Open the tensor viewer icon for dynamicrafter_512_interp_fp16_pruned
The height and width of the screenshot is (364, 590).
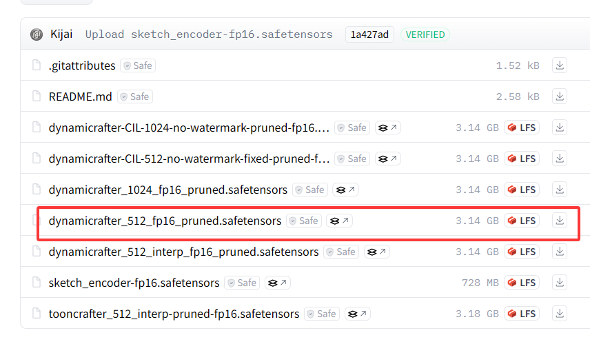pyautogui.click(x=377, y=252)
